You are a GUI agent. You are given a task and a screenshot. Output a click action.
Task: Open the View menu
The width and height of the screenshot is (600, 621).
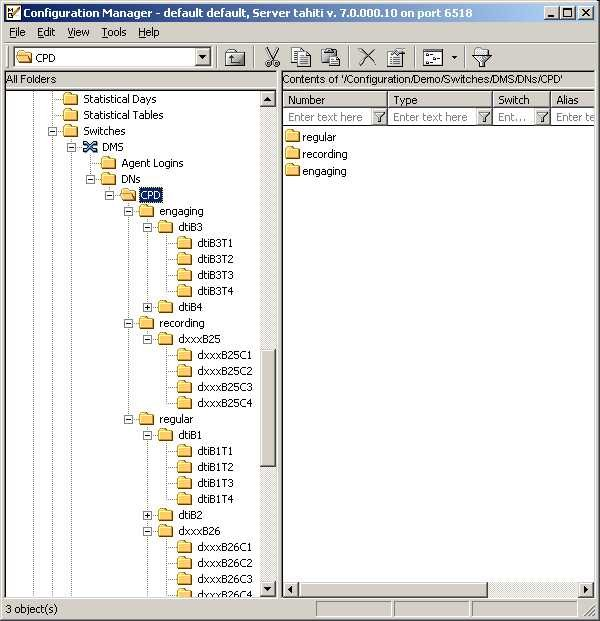[x=78, y=32]
